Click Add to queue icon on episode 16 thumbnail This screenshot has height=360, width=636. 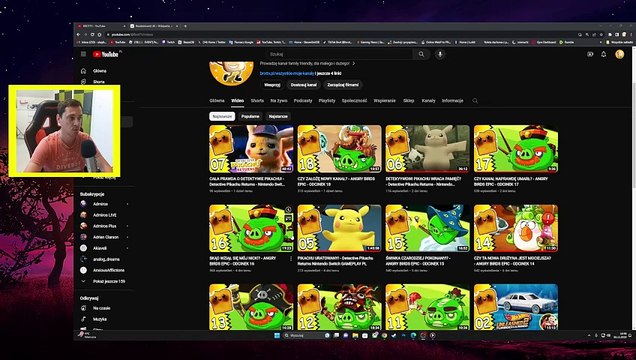point(288,219)
